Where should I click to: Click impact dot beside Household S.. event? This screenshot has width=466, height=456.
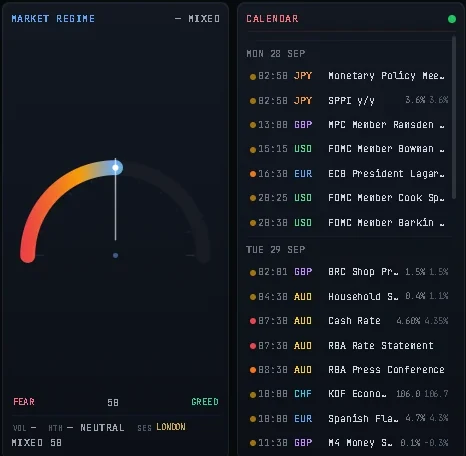click(x=253, y=297)
